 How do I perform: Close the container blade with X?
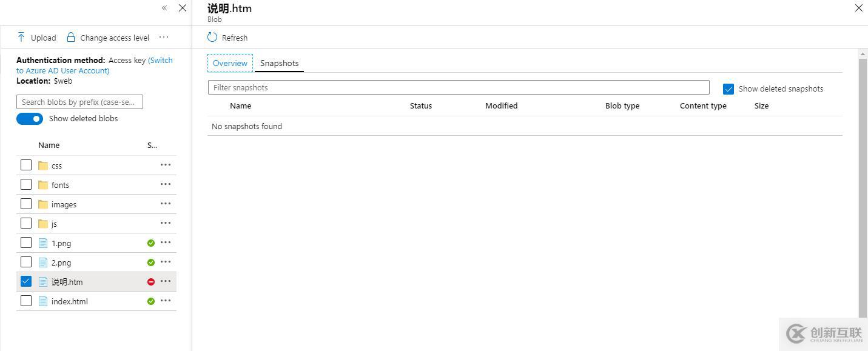(x=183, y=8)
